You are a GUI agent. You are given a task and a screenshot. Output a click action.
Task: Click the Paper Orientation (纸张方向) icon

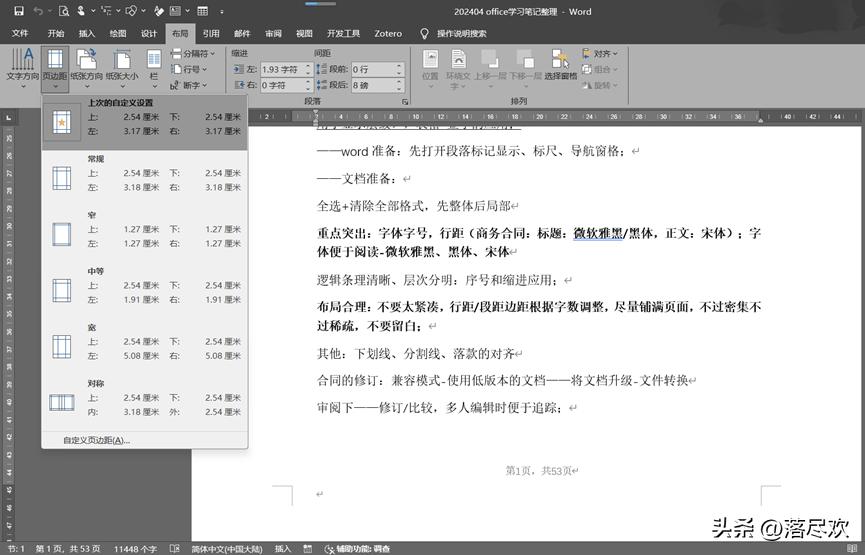[x=88, y=66]
